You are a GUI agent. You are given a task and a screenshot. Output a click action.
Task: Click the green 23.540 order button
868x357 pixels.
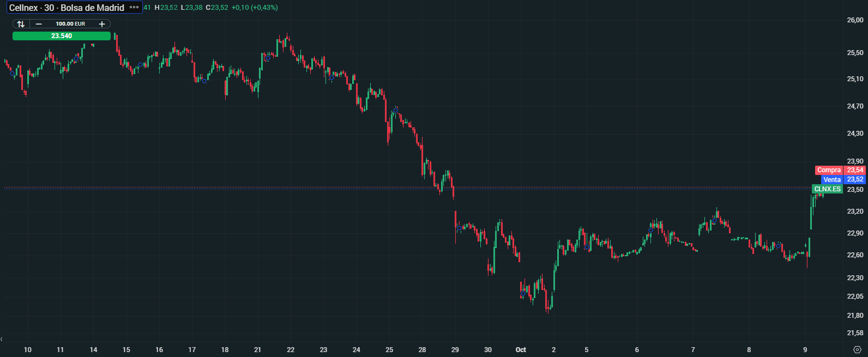62,36
